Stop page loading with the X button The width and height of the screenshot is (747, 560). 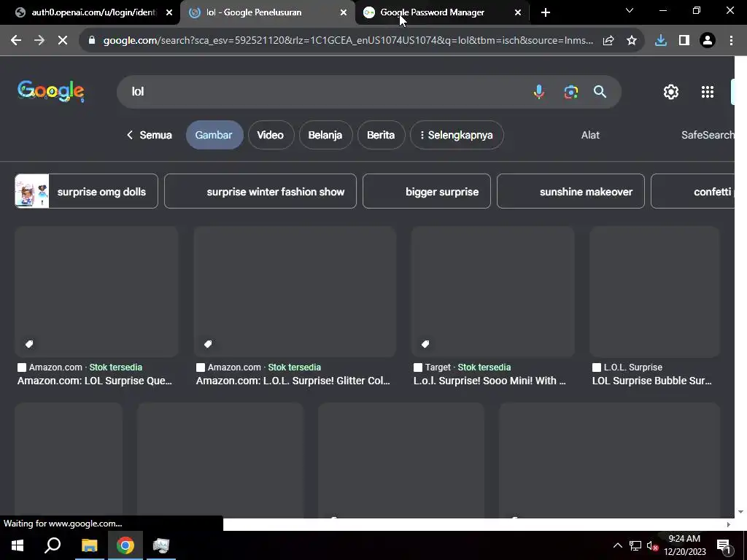[63, 41]
